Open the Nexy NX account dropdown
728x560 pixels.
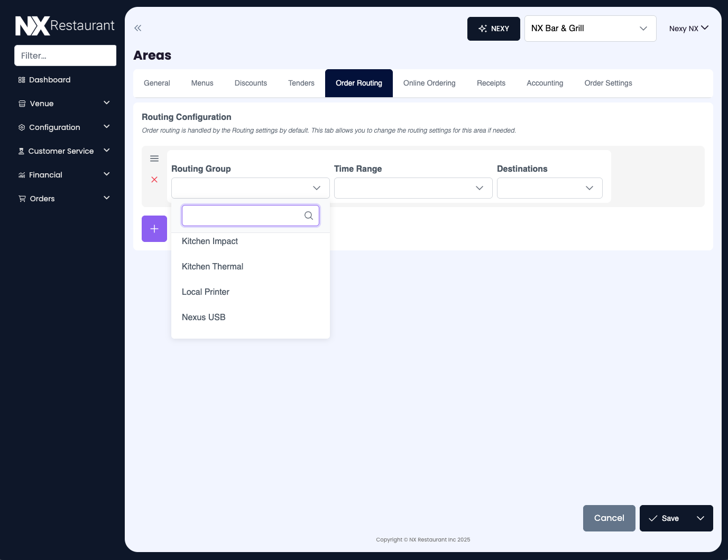tap(688, 29)
